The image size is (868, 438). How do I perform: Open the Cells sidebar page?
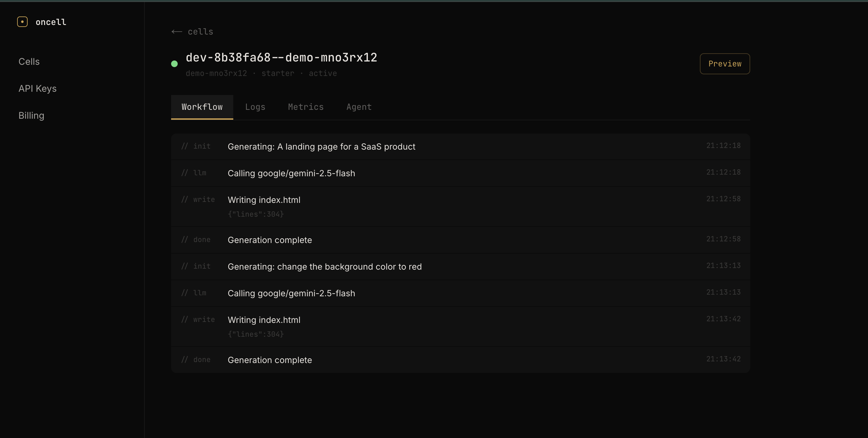29,61
